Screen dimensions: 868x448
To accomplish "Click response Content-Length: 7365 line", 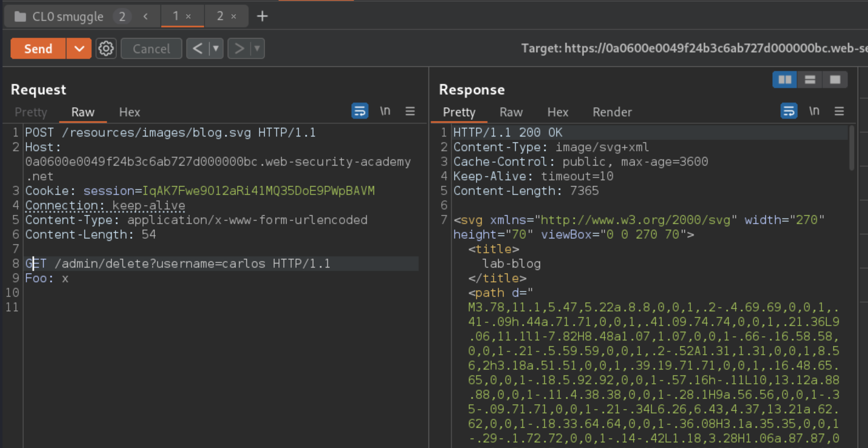I will pyautogui.click(x=526, y=191).
